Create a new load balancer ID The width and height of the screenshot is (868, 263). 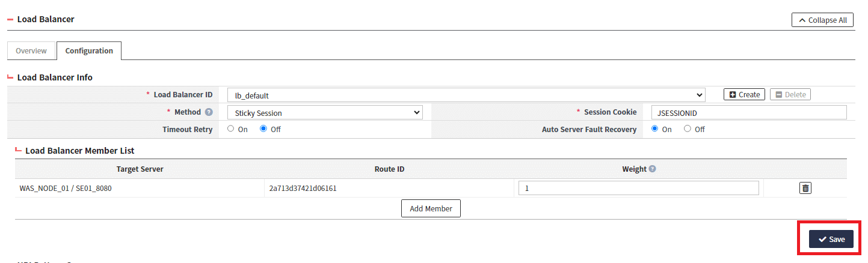point(744,95)
